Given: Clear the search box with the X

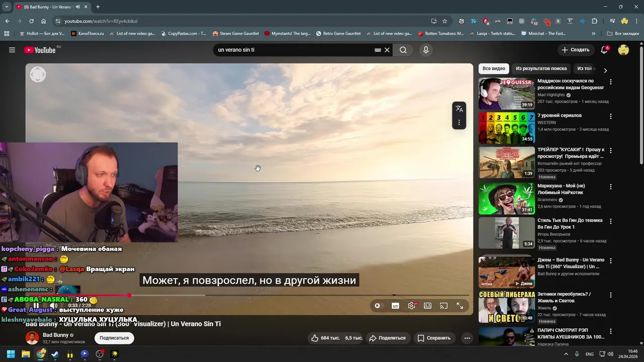Looking at the screenshot, I should 387,50.
